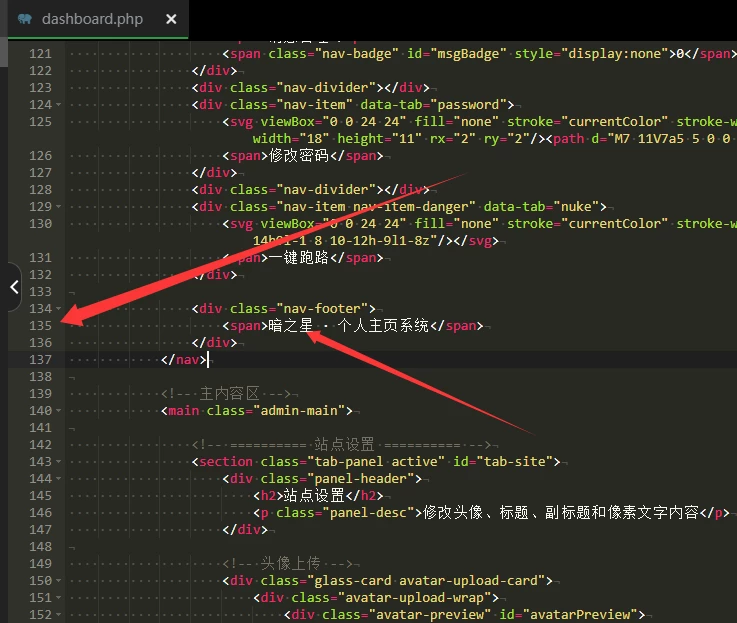Collapse the main admin-main block at line 140
This screenshot has width=737, height=623.
point(60,411)
